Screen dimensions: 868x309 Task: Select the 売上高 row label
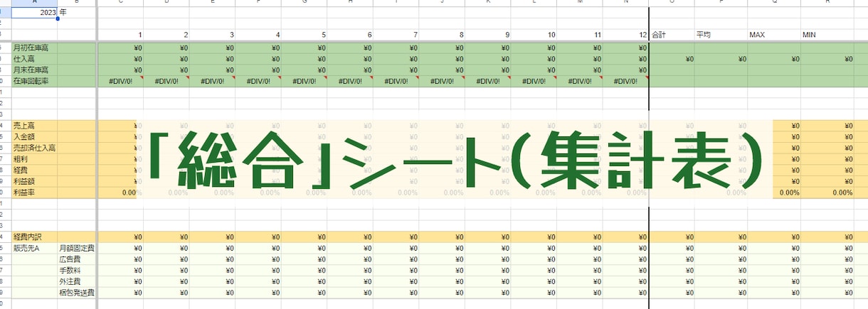click(x=35, y=126)
